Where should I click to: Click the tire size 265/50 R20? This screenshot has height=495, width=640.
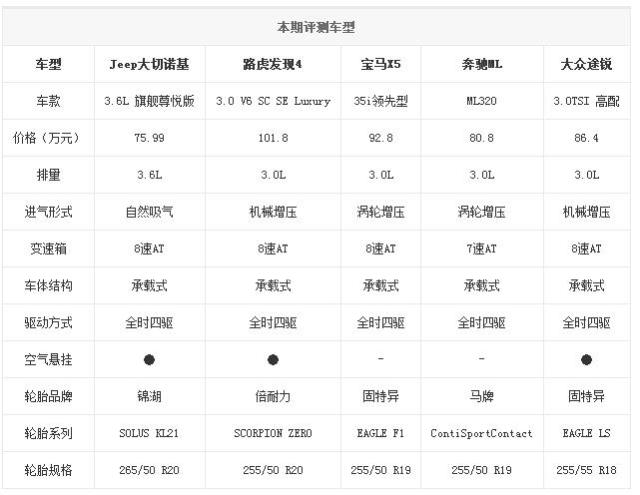149,470
